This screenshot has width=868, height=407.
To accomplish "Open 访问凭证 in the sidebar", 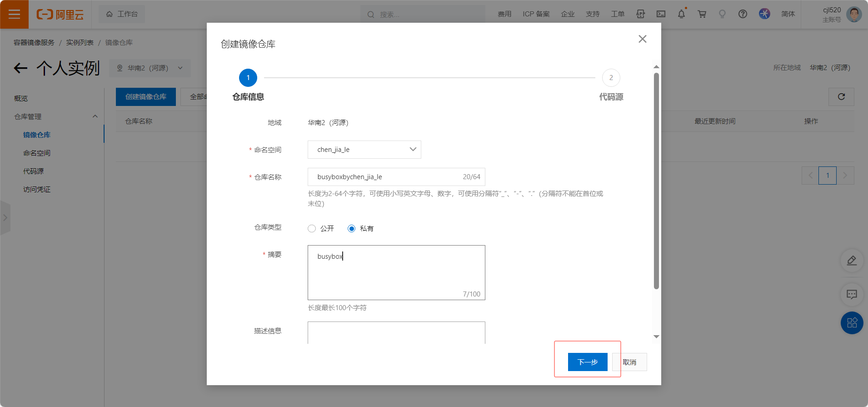I will coord(37,189).
